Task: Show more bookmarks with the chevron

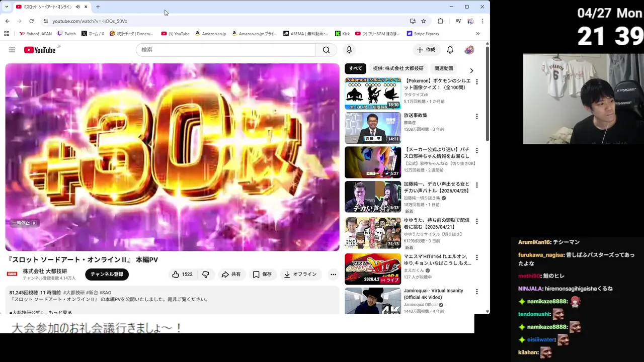Action: click(477, 34)
